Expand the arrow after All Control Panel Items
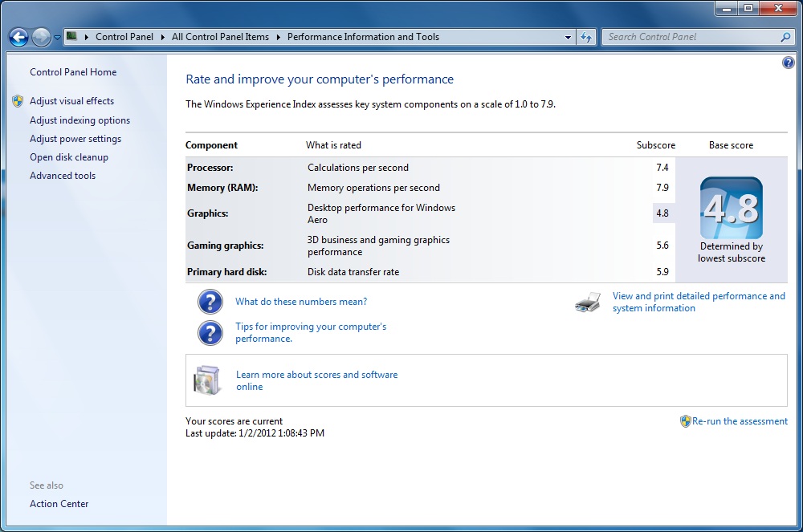This screenshot has height=532, width=803. (278, 37)
